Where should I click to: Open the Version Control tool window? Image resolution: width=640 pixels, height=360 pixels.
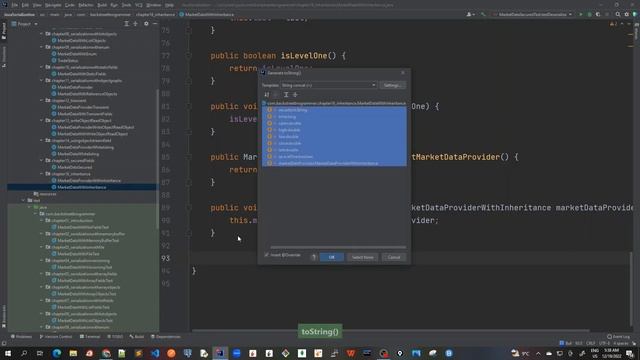[56, 337]
